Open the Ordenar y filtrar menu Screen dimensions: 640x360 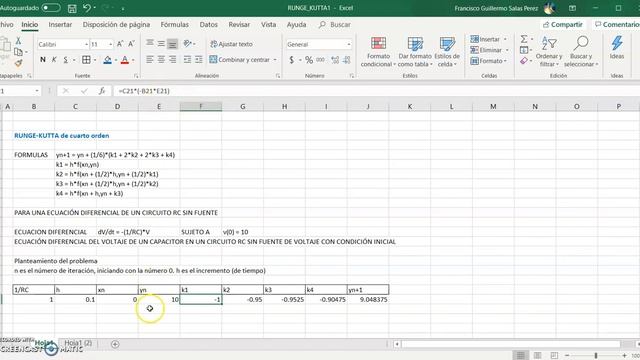pos(549,52)
